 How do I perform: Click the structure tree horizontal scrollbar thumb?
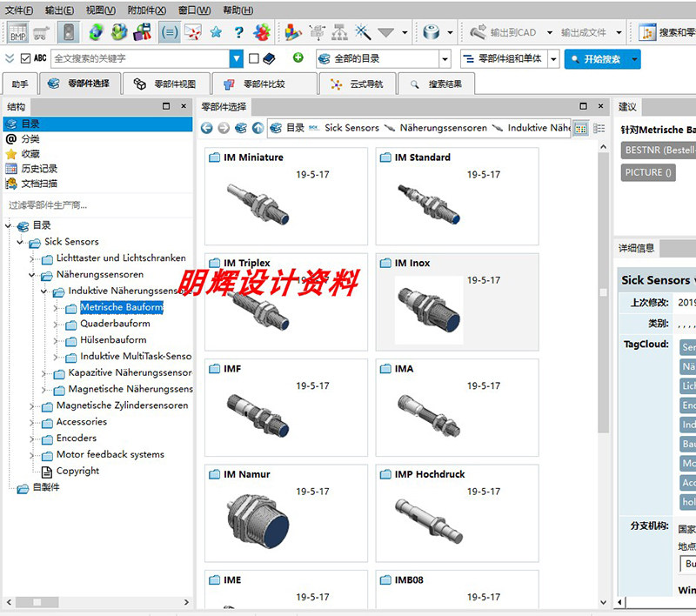[x=37, y=602]
